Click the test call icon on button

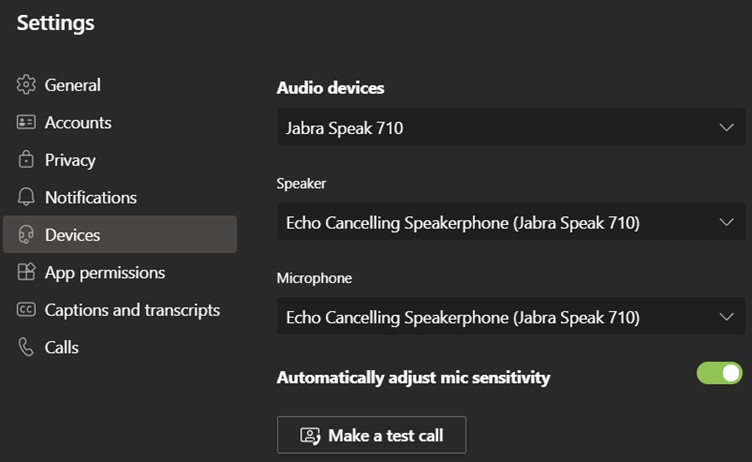coord(310,436)
